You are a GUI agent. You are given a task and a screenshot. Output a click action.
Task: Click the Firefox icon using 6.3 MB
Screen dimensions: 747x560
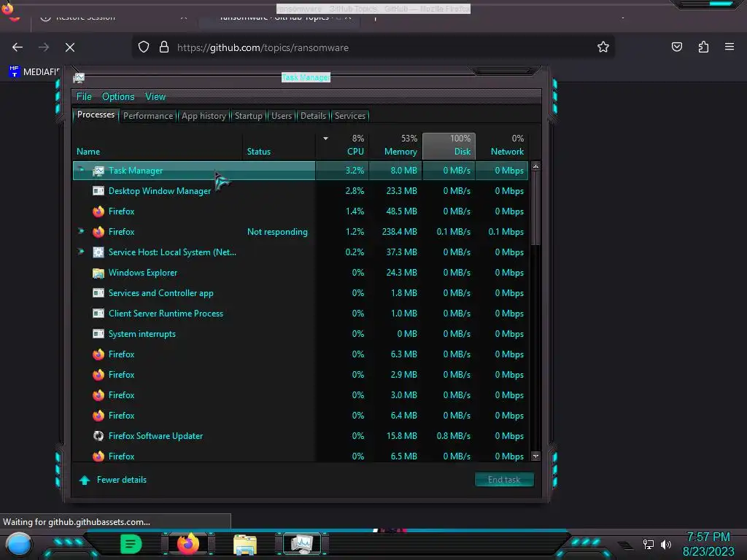click(98, 354)
